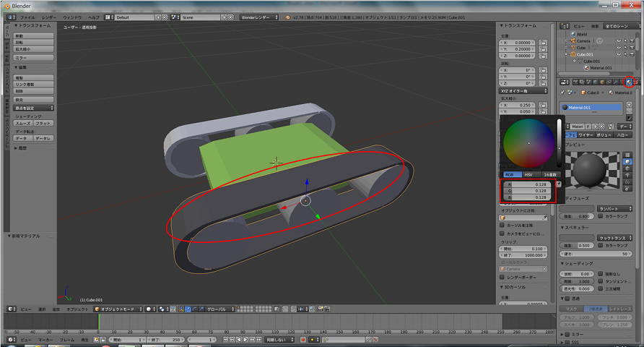This screenshot has height=347, width=644.
Task: Click the Camera object icon in the outliner
Action: click(x=573, y=40)
